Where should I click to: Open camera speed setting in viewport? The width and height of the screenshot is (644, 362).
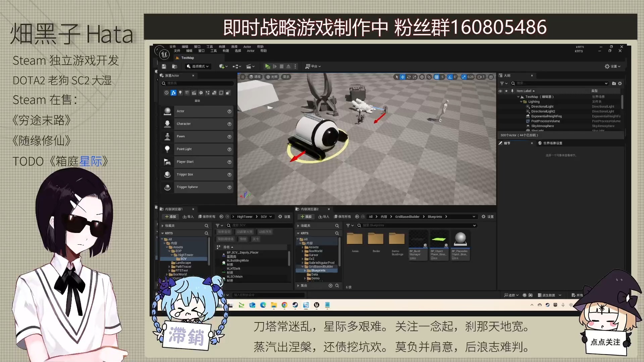pyautogui.click(x=481, y=77)
